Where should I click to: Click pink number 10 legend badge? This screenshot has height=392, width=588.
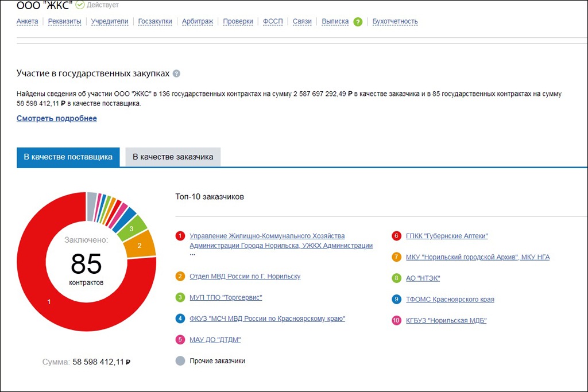click(x=396, y=321)
